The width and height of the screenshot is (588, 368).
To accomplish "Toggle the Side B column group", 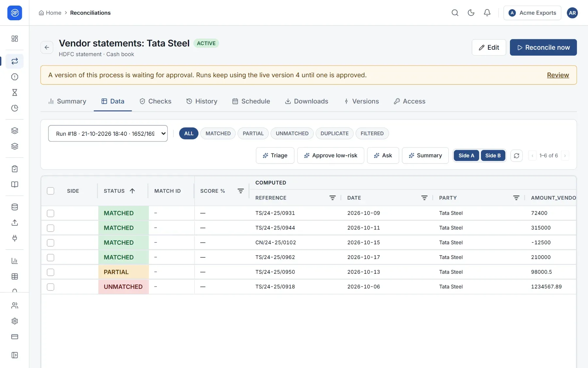I will [493, 156].
